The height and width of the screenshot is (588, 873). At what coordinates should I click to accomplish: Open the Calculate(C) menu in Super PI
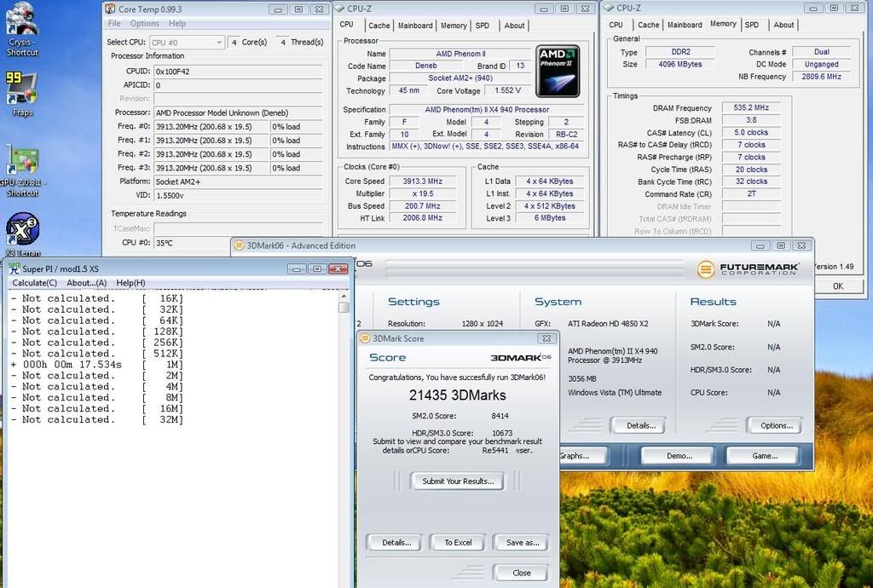click(34, 283)
